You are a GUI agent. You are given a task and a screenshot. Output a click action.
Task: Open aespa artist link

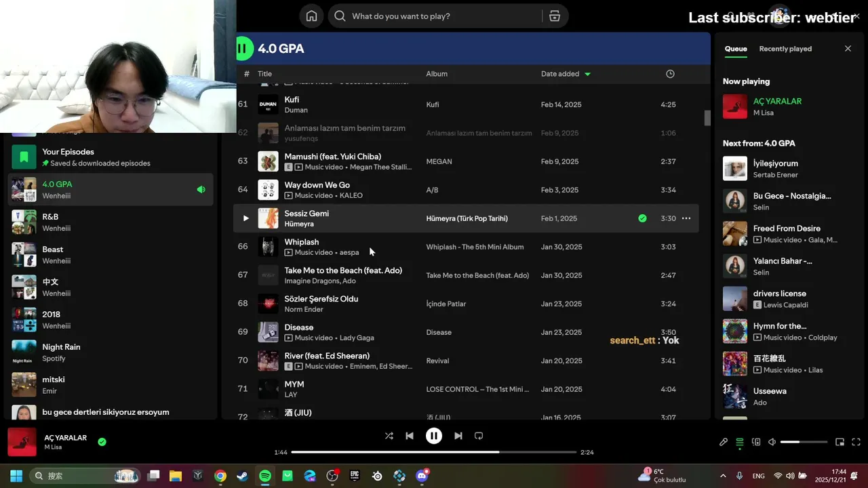click(349, 252)
